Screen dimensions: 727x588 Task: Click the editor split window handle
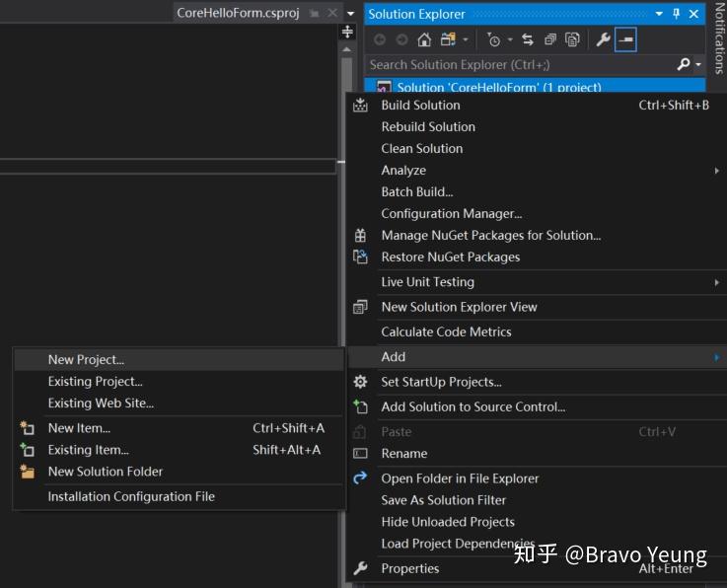(x=347, y=32)
